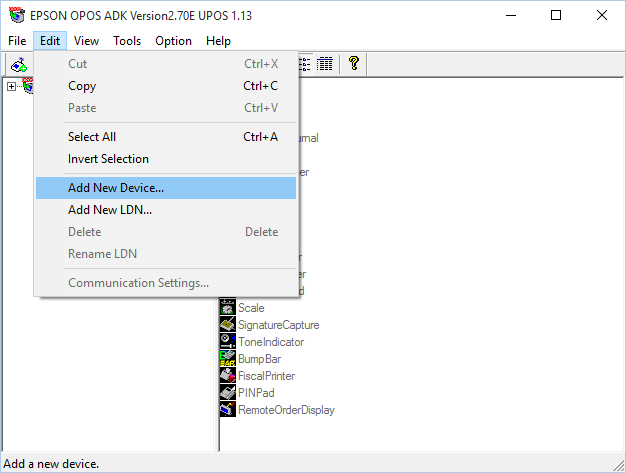
Task: Open help with the question mark icon
Action: click(x=353, y=64)
